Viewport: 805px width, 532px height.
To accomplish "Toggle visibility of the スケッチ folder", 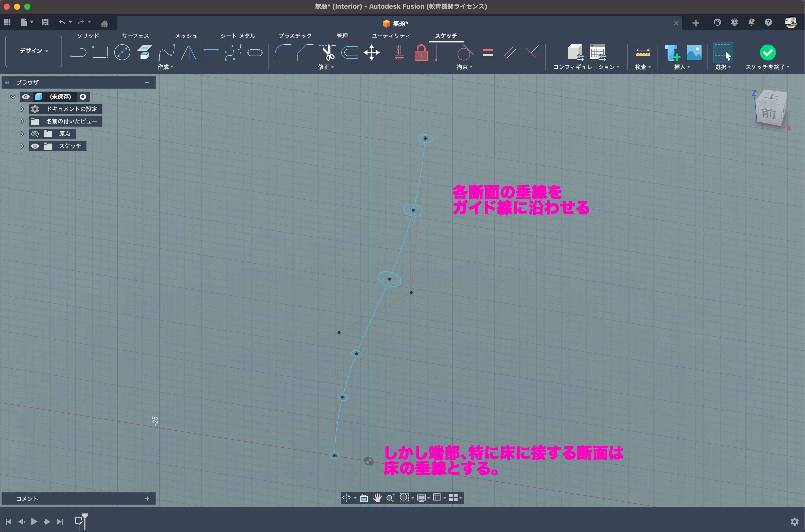I will coord(35,146).
